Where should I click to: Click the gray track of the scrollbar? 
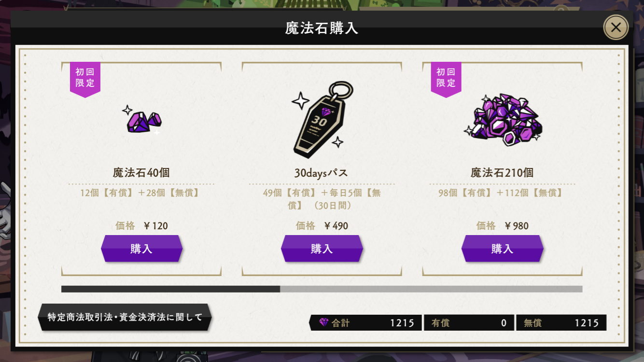[x=431, y=289]
